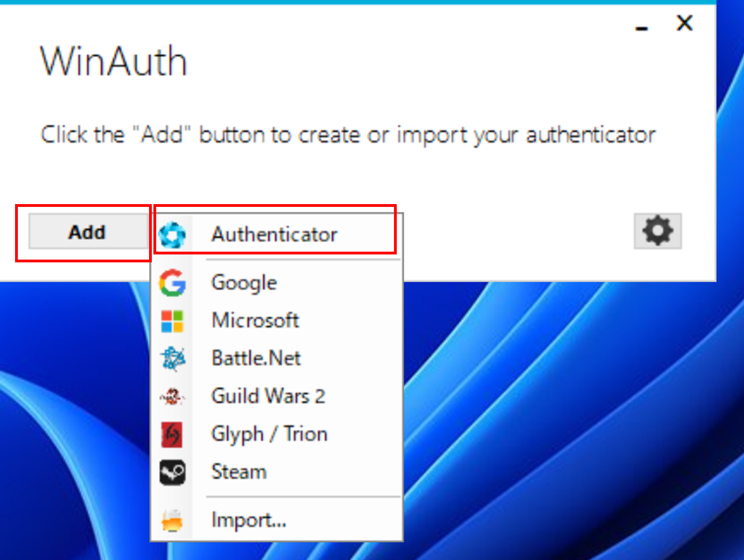The image size is (744, 560).
Task: Click the Import orange folder icon
Action: point(172,520)
